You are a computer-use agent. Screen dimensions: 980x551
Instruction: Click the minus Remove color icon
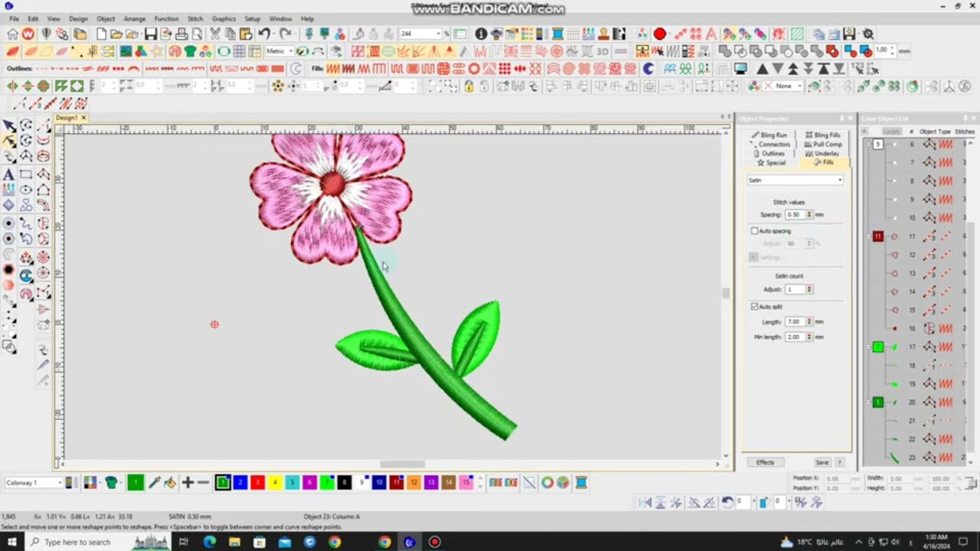pyautogui.click(x=203, y=482)
